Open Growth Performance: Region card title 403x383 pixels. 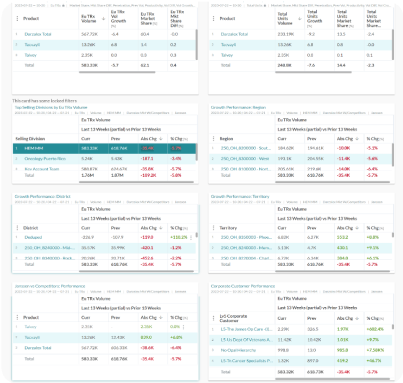click(x=238, y=107)
